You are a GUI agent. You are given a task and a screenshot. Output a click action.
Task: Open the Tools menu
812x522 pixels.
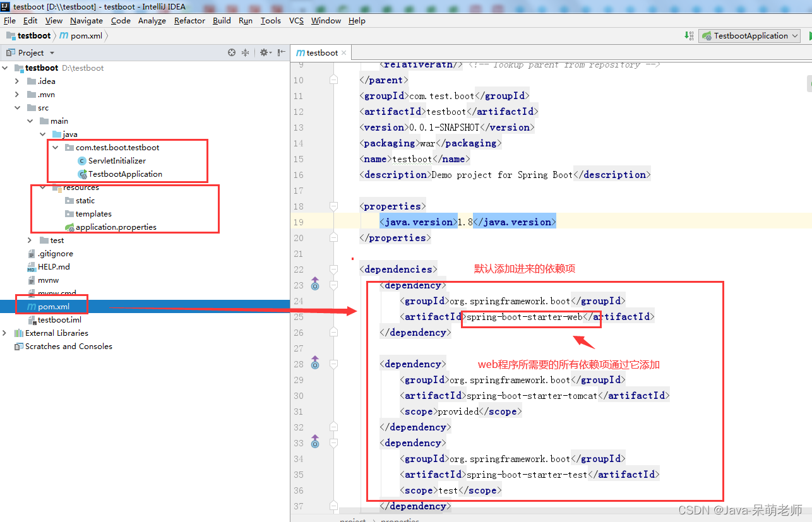pyautogui.click(x=270, y=21)
